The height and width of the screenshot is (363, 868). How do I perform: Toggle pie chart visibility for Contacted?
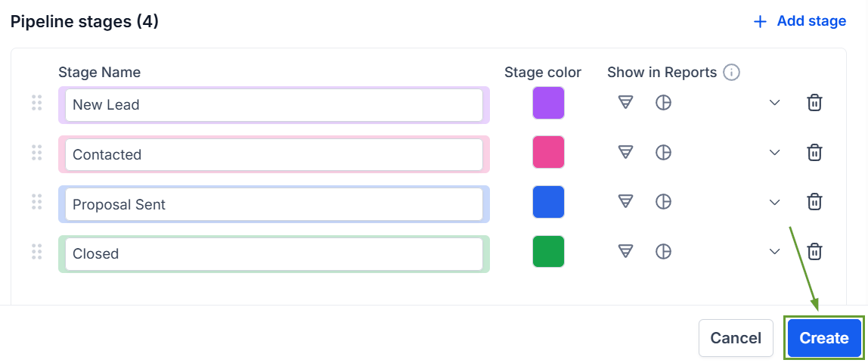[x=663, y=153]
